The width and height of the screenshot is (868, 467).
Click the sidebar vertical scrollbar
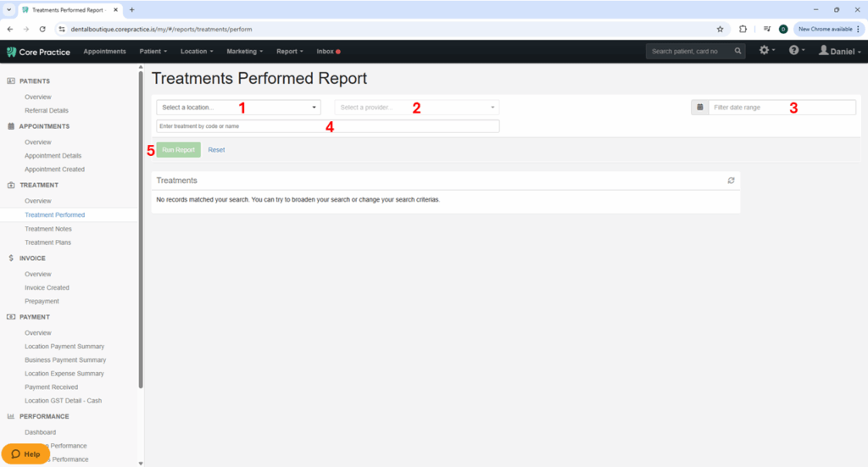[x=141, y=230]
